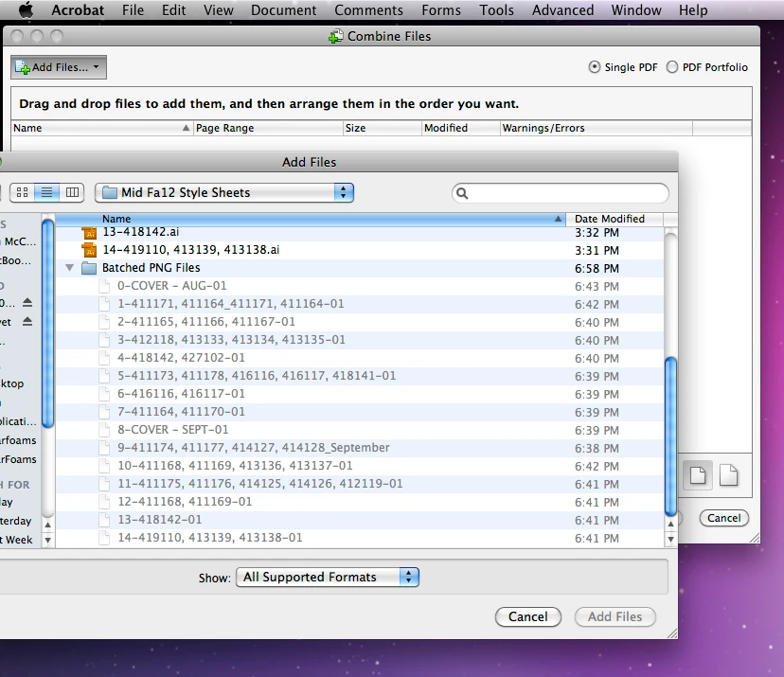The image size is (784, 677).
Task: Click Name column header in file browser
Action: coord(310,219)
